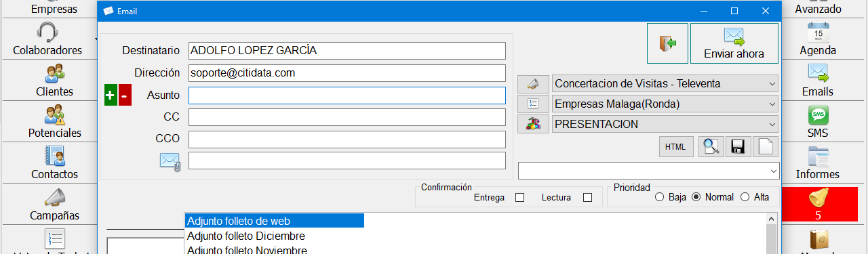Viewport: 868px width, 254px height.
Task: Click the HTML button
Action: point(675,146)
